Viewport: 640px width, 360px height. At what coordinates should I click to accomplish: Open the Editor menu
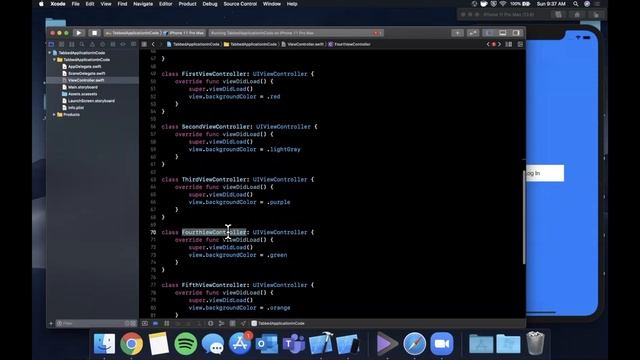[165, 4]
